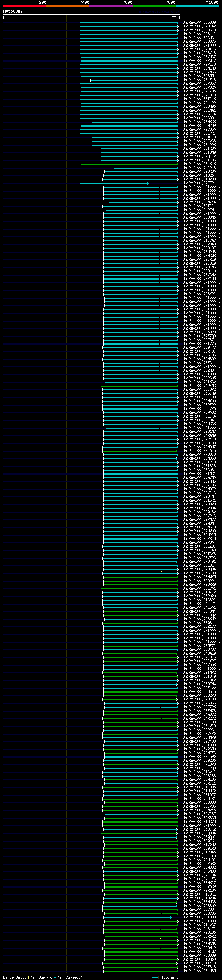Screen dimensions: 222x980
Task: Click the UniRef100_C7Z580 label
Action: click(x=199, y=864)
